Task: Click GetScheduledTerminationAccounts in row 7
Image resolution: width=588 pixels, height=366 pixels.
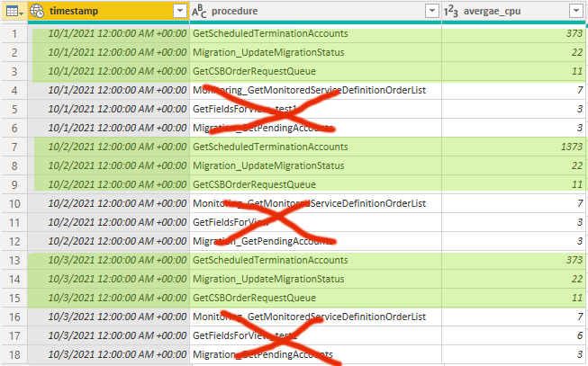Action: point(270,147)
